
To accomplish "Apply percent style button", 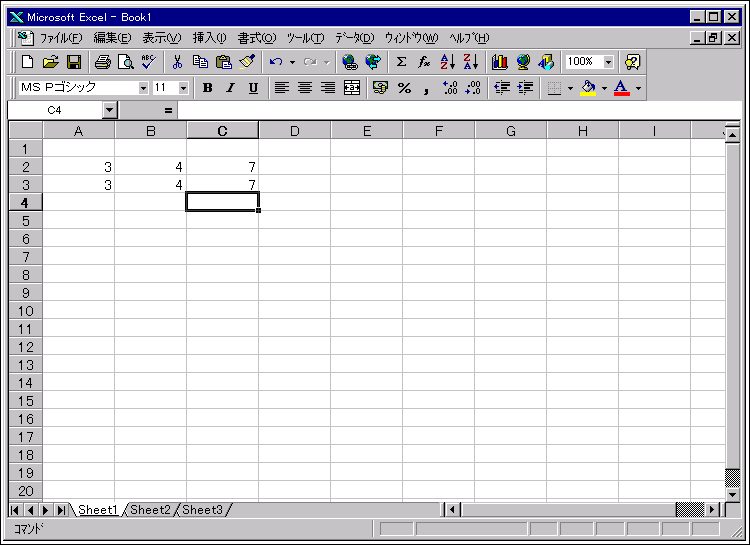I will click(404, 88).
